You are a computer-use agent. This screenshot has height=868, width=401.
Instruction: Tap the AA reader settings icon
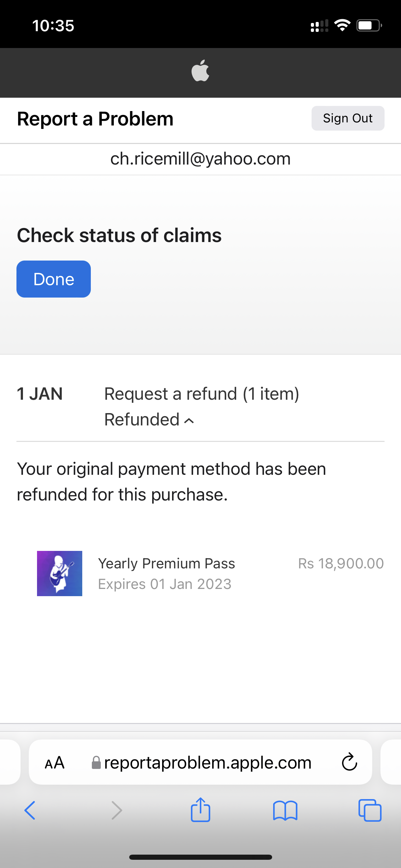tap(54, 763)
